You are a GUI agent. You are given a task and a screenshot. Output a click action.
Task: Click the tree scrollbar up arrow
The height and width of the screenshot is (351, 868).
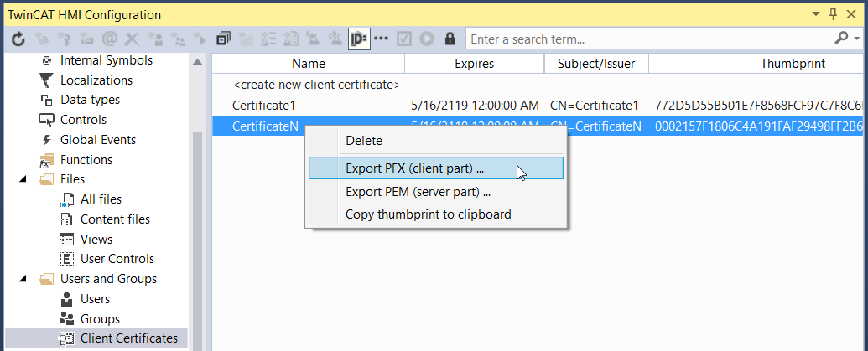pos(198,62)
